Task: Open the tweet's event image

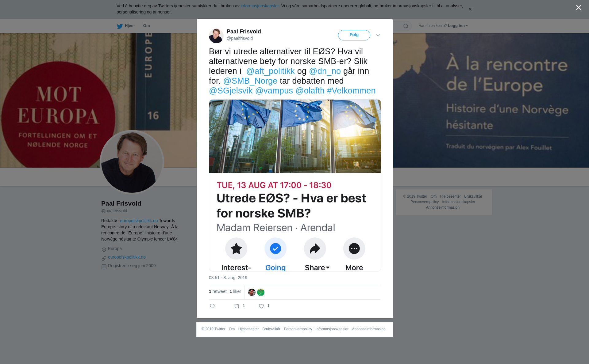Action: (x=295, y=185)
